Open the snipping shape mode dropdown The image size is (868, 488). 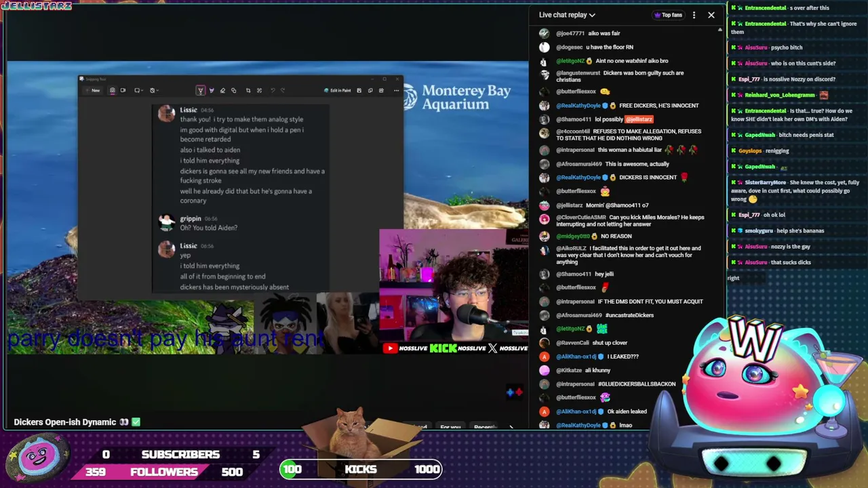pos(138,90)
